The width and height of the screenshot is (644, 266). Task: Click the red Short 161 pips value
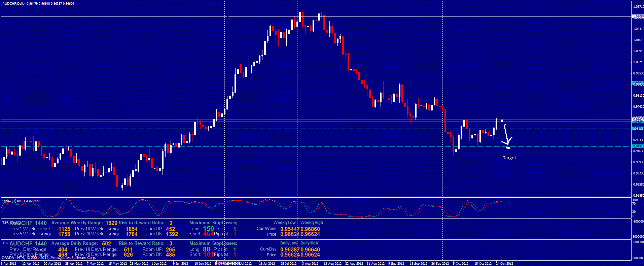(208, 254)
